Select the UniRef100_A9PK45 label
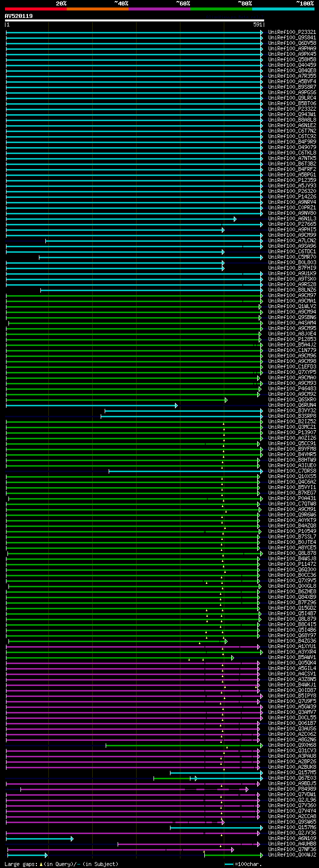 (292, 54)
